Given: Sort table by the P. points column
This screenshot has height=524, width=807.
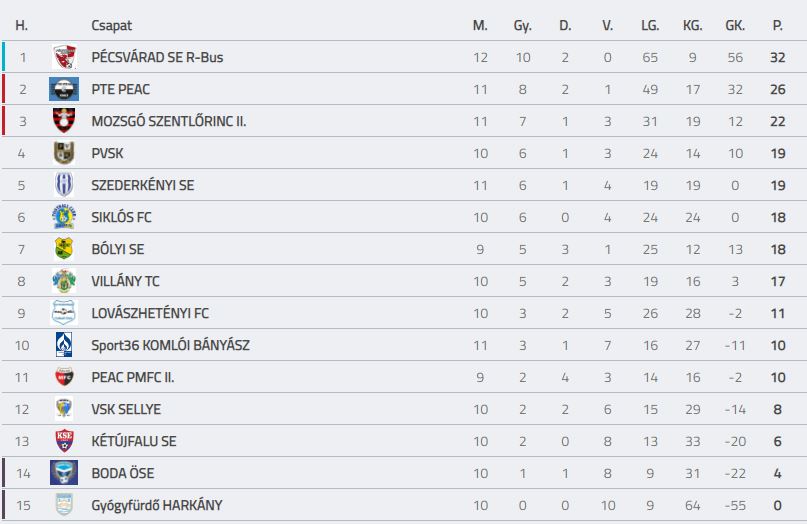Looking at the screenshot, I should point(778,25).
